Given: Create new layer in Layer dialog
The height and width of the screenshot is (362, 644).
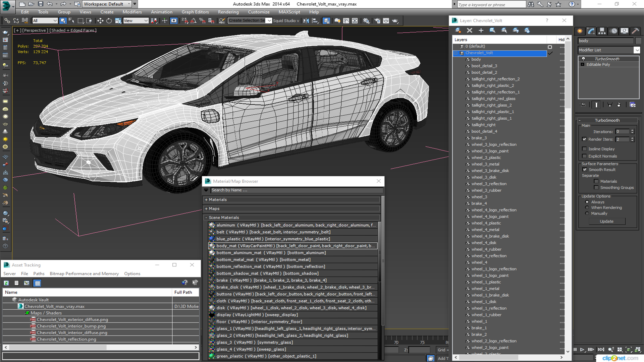Looking at the screenshot, I should [x=458, y=31].
